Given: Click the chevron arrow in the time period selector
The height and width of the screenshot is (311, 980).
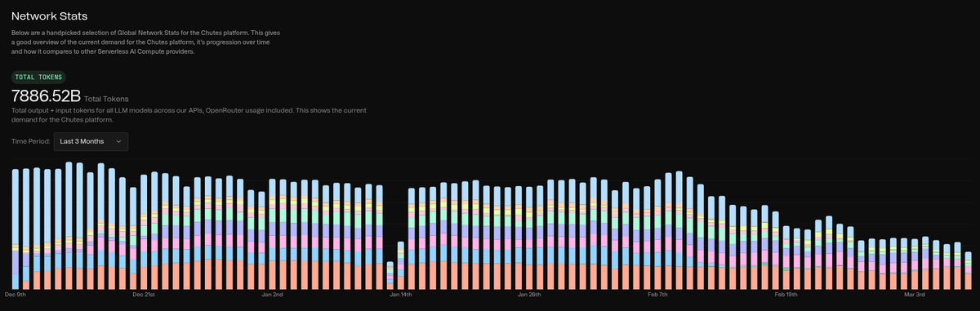Looking at the screenshot, I should 118,141.
